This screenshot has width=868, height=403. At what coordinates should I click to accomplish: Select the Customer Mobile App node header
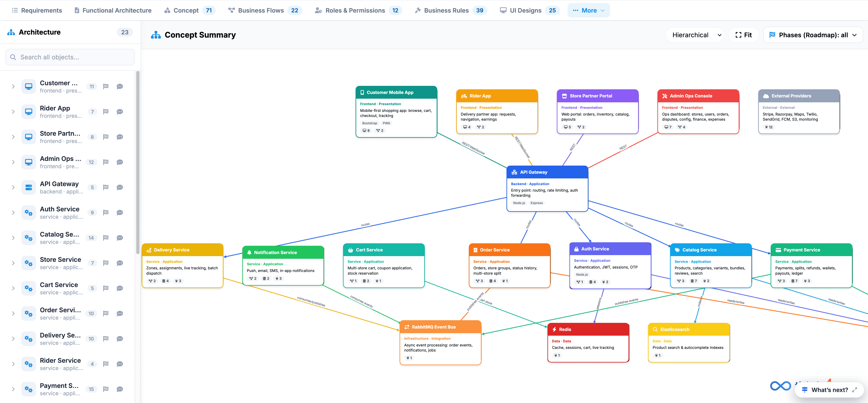click(396, 92)
